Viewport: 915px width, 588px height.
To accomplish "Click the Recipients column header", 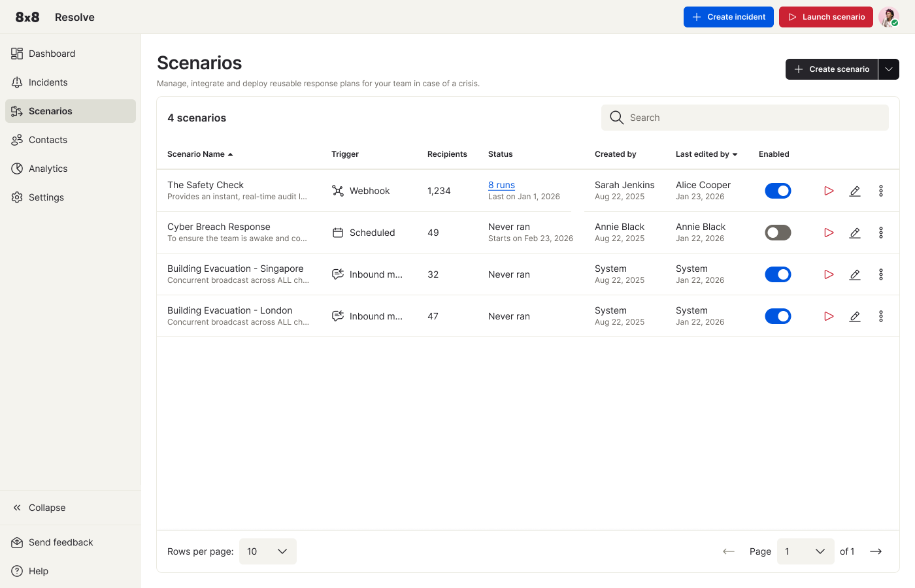I will pos(447,154).
